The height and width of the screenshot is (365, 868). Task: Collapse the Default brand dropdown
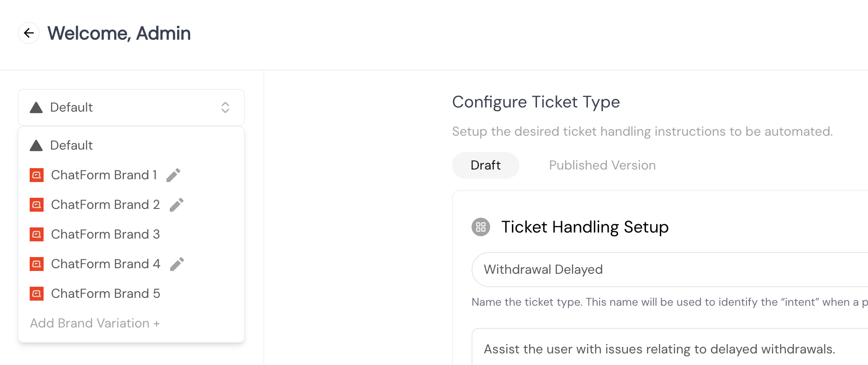click(x=131, y=107)
